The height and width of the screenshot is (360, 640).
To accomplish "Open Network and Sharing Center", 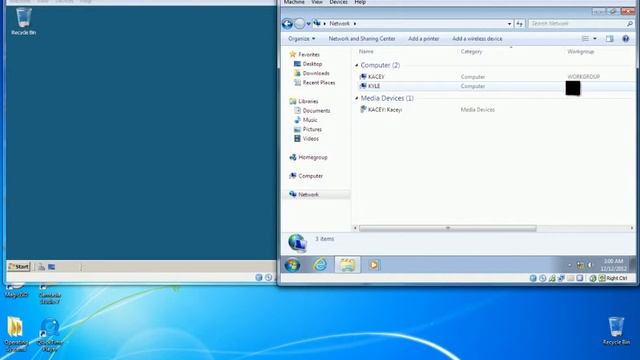I will [362, 39].
